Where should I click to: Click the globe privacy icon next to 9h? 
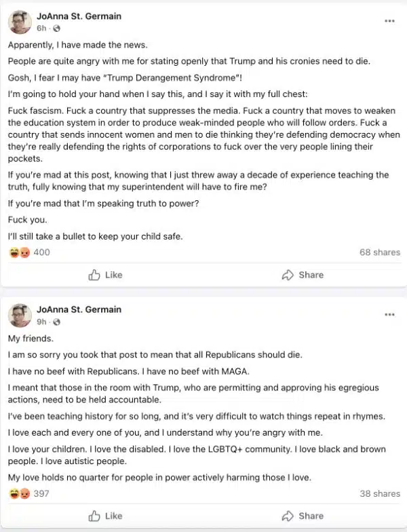57,322
